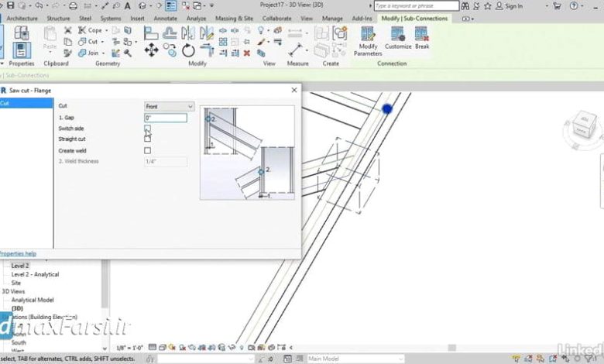
Task: Open the view scale 1/8" = 1'-0" selector
Action: coord(129,348)
